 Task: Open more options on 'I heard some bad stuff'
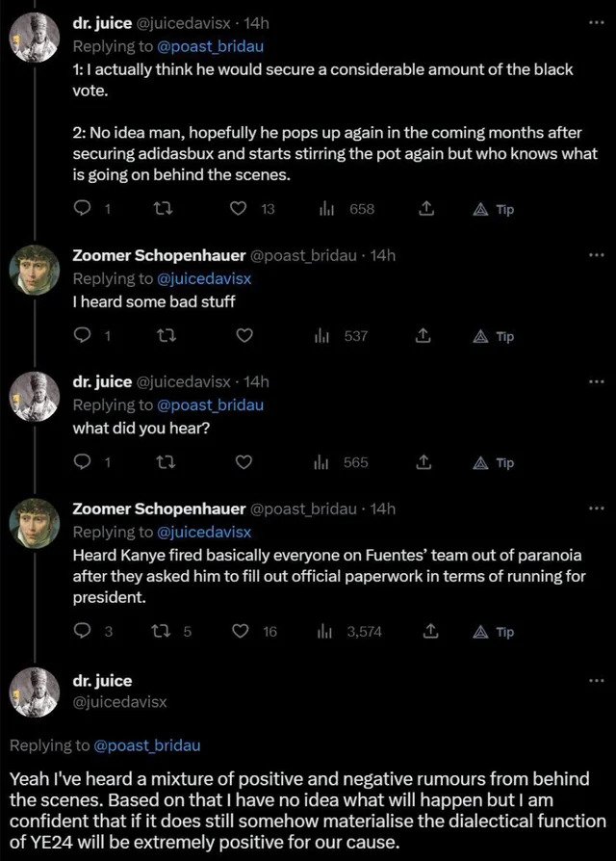[595, 255]
